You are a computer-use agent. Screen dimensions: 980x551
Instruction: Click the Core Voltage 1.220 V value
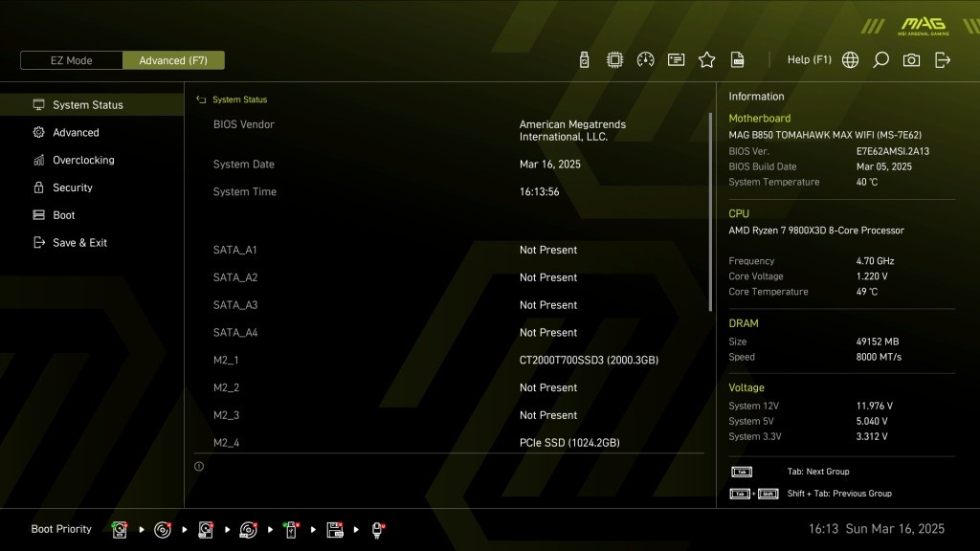[872, 276]
